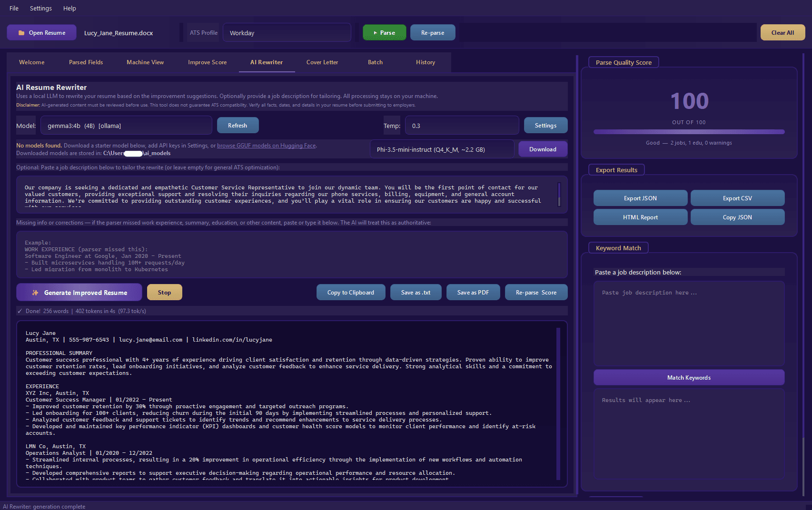Click the 'Good — 2 jobs, 1 edu' summary text
The height and width of the screenshot is (510, 812).
(x=689, y=143)
